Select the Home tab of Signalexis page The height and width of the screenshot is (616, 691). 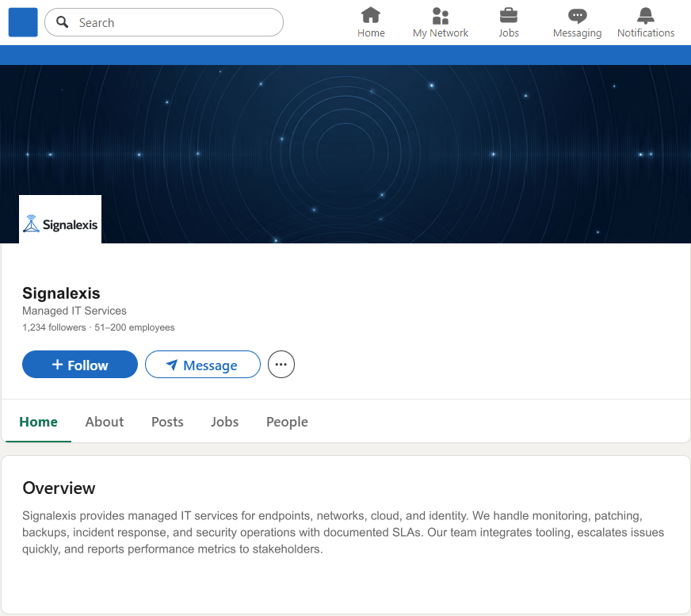[38, 422]
